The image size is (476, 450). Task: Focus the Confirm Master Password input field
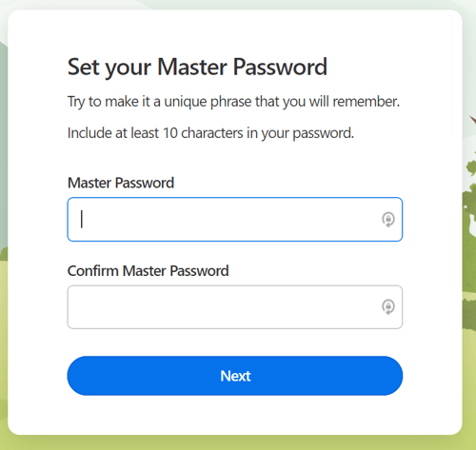pos(235,307)
